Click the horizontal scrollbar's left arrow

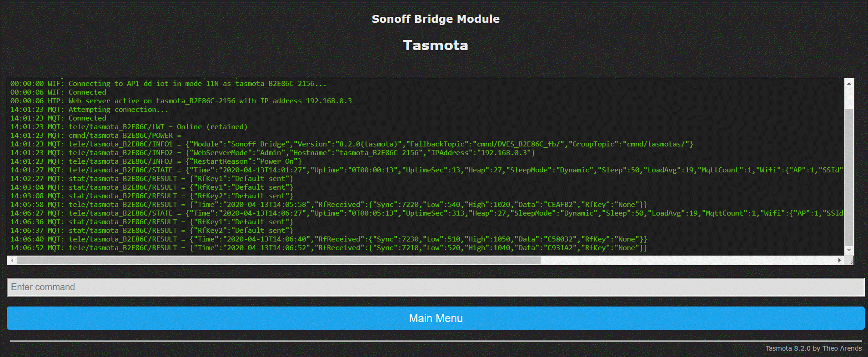click(x=12, y=261)
